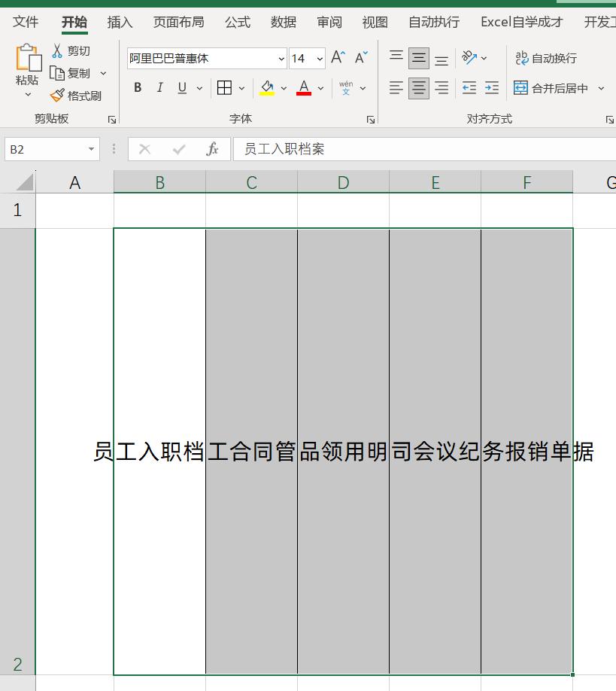This screenshot has height=691, width=616.
Task: Click the wén phonetic guide icon
Action: click(346, 88)
